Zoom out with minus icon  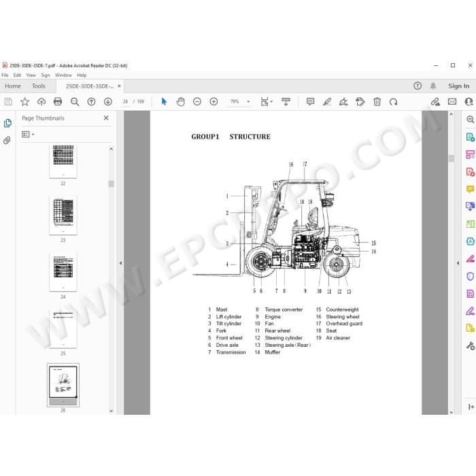click(197, 102)
